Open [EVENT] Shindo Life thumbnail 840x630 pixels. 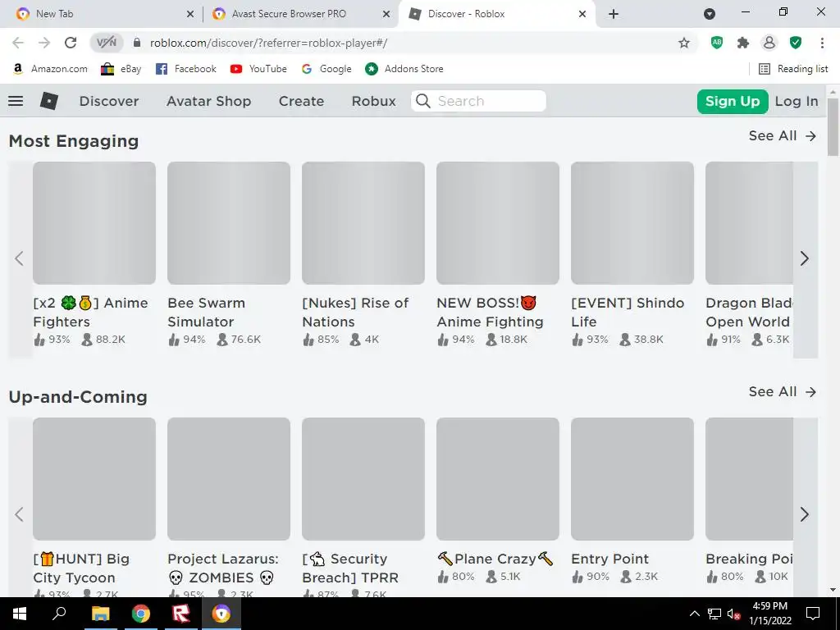pyautogui.click(x=632, y=223)
